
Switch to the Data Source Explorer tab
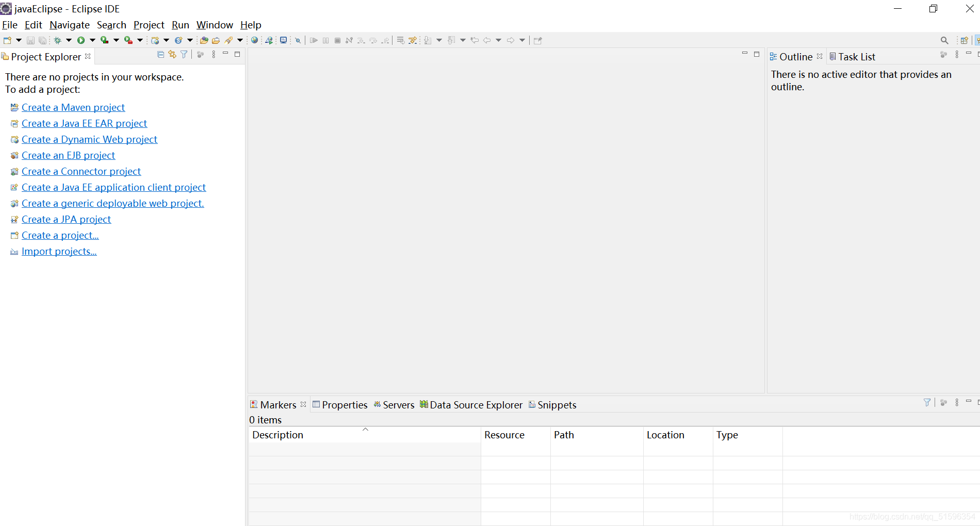[471, 405]
